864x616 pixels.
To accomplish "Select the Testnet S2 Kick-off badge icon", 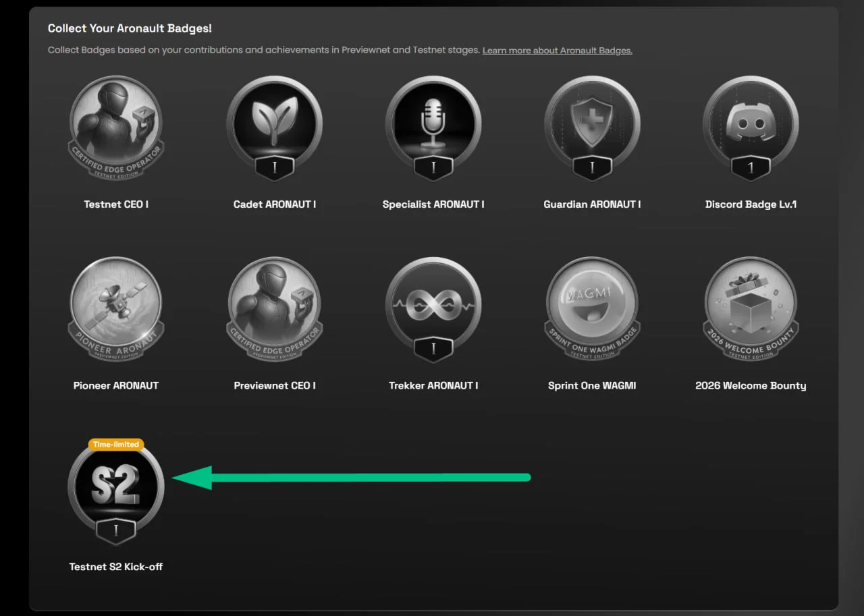I will point(116,493).
